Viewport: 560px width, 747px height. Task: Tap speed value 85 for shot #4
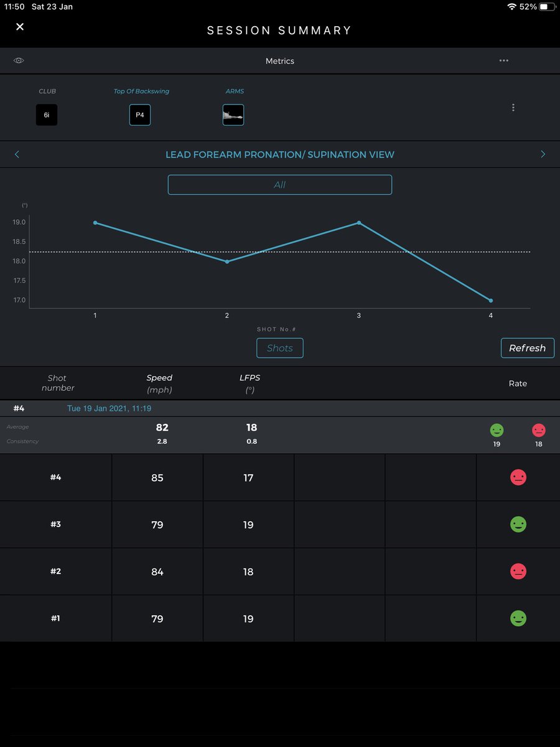coord(157,478)
